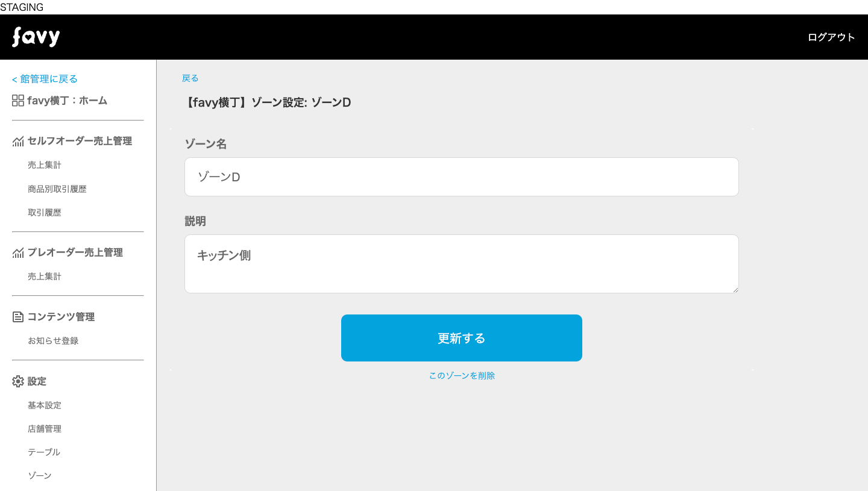868x491 pixels.
Task: Click the chart icon beside プレオーダー売上管理
Action: [18, 253]
